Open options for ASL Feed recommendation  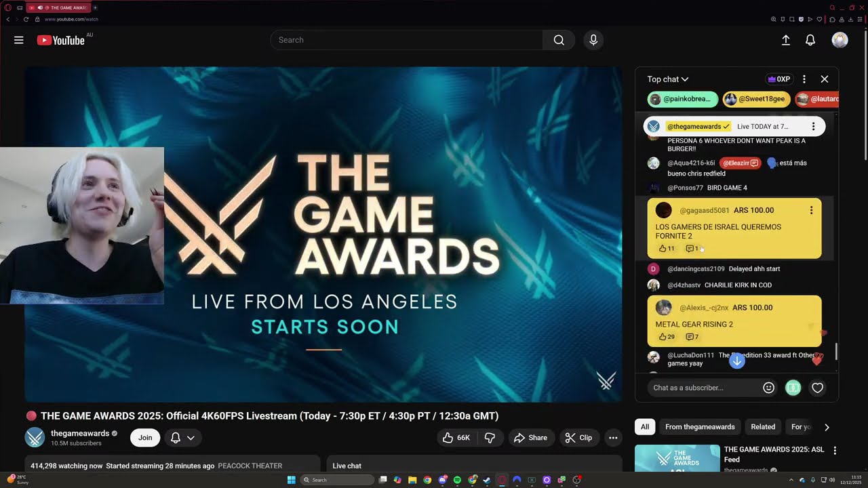pyautogui.click(x=835, y=451)
